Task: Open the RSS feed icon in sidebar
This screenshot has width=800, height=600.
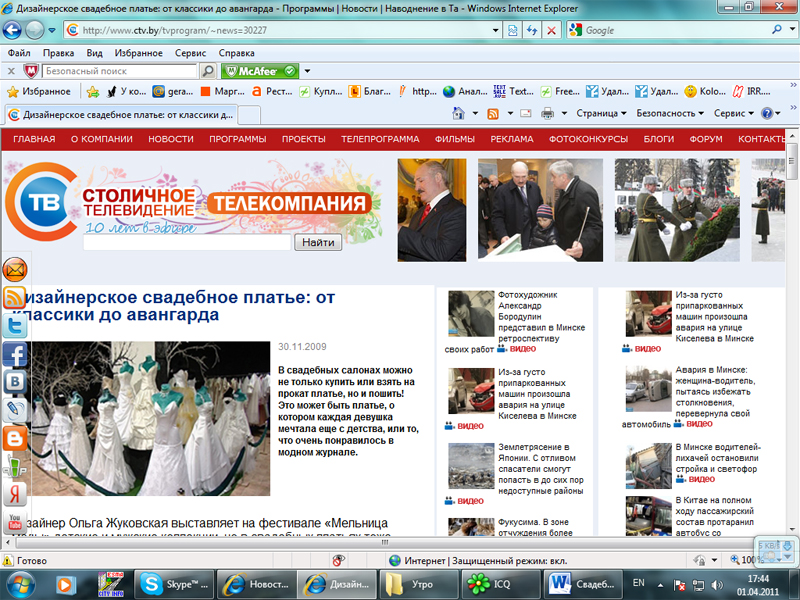Action: (15, 297)
